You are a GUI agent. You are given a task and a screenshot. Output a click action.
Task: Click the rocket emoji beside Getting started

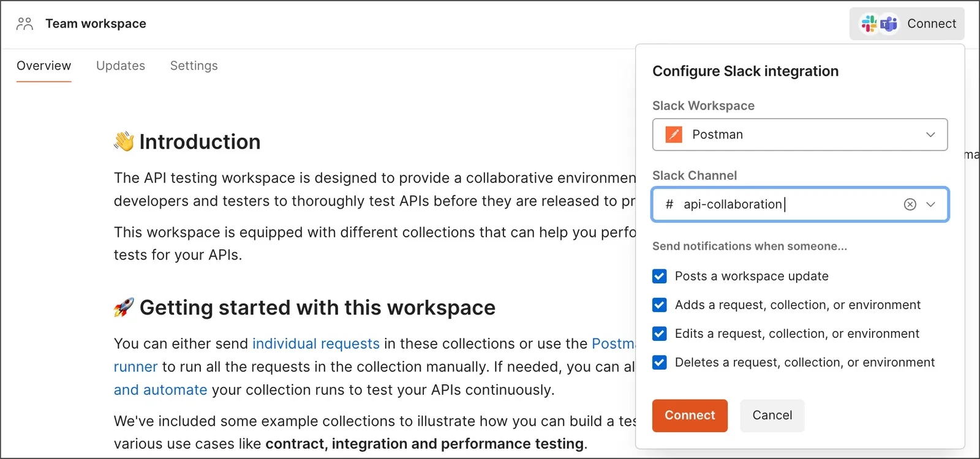(x=124, y=307)
